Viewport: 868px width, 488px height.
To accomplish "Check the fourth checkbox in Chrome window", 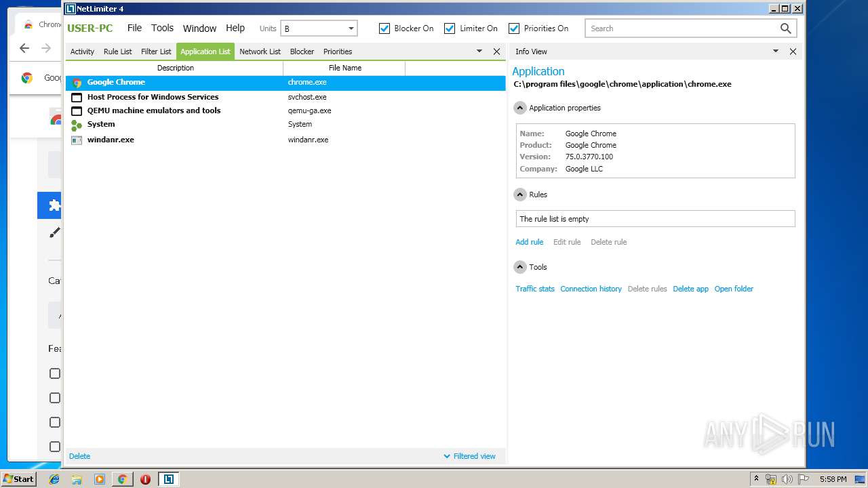I will click(55, 447).
